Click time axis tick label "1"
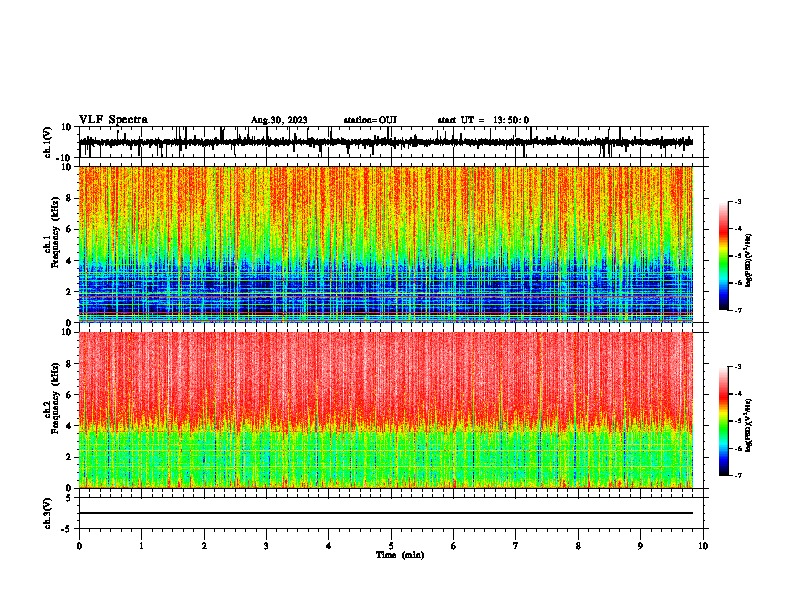Image resolution: width=792 pixels, height=612 pixels. point(141,546)
